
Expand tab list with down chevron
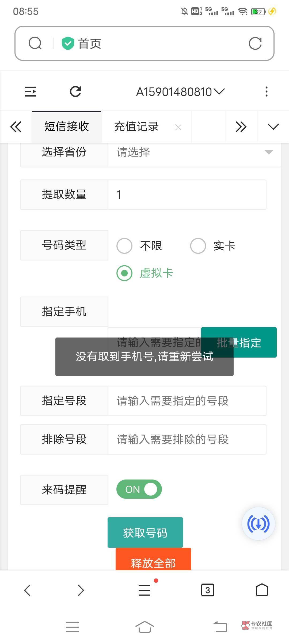[x=273, y=126]
